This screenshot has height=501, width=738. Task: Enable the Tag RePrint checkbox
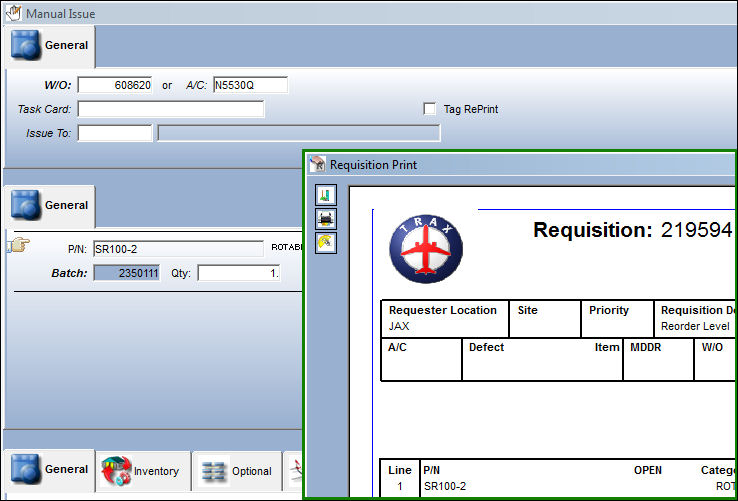(x=429, y=109)
